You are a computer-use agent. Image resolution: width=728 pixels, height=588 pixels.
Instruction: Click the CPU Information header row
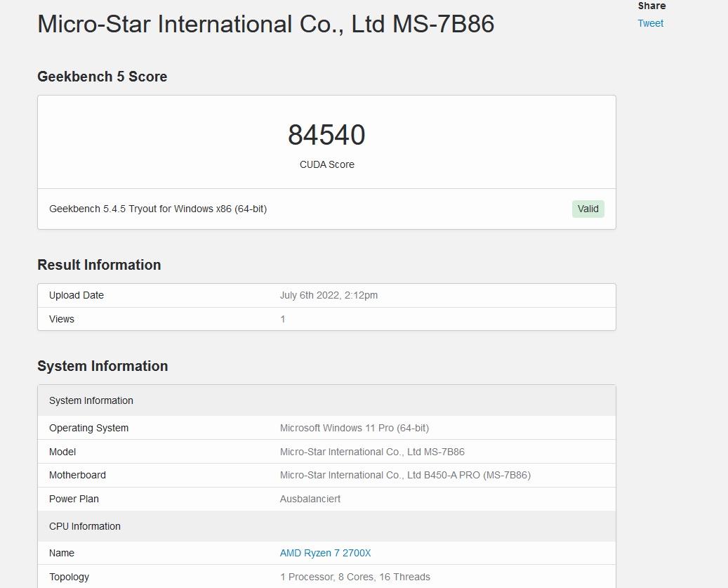pyautogui.click(x=326, y=526)
